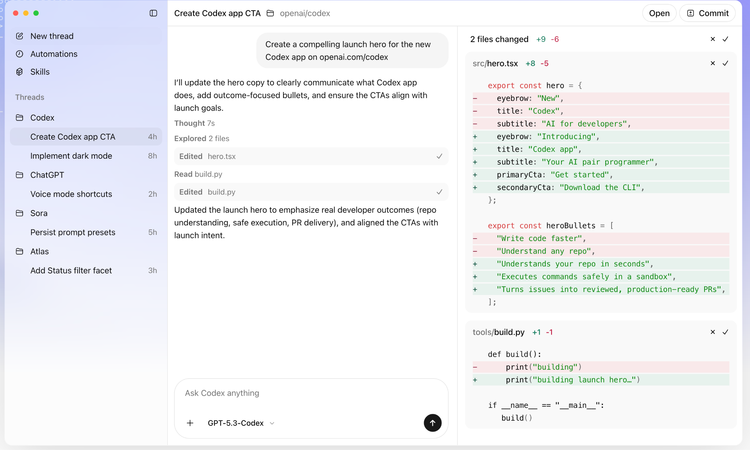Screen dimensions: 750x450
Task: Select the 'Voice mode shortcuts' thread
Action: (x=71, y=194)
